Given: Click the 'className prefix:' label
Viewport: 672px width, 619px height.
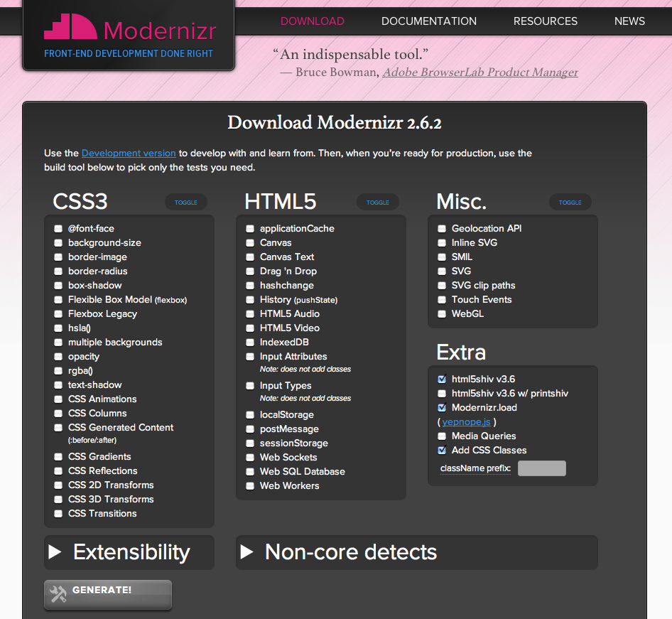Looking at the screenshot, I should coord(475,468).
